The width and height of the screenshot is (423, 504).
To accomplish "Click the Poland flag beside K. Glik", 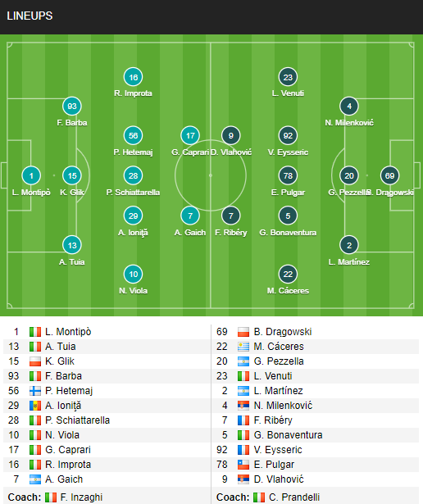I will (35, 361).
